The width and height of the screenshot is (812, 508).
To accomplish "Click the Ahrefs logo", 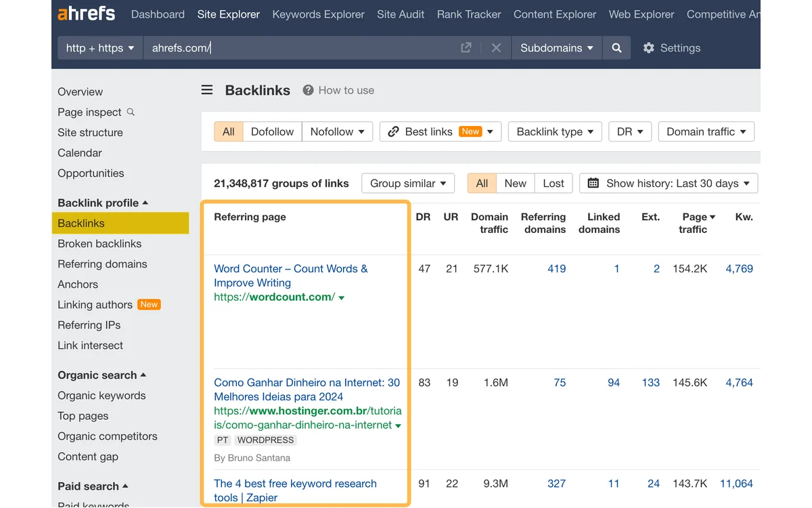I will pyautogui.click(x=86, y=14).
